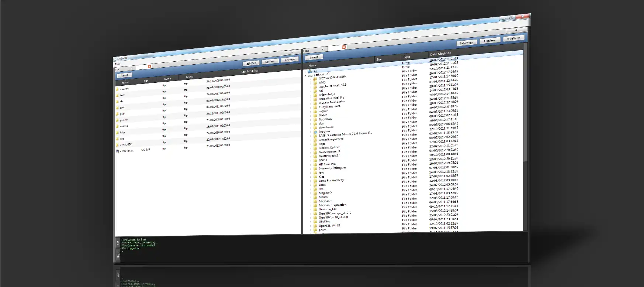644x287 pixels.
Task: Select the "Beneath a Steel Sky" folder
Action: [331, 98]
